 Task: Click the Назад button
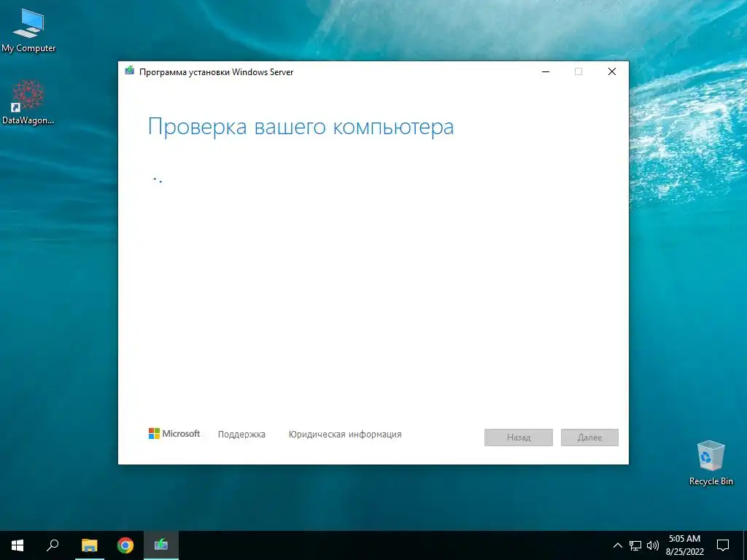point(519,437)
